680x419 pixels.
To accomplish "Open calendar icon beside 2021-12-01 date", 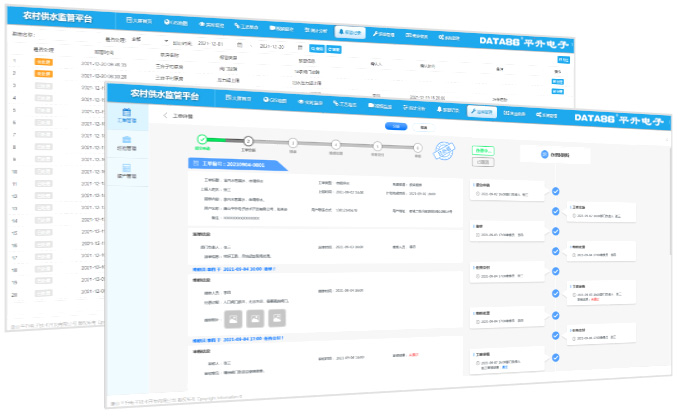I will (239, 45).
